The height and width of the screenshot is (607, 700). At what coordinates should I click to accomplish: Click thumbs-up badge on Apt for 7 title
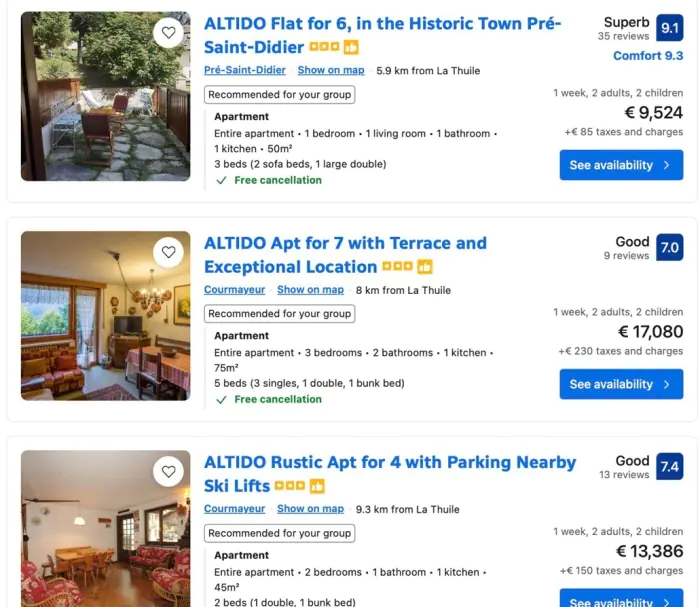[425, 267]
